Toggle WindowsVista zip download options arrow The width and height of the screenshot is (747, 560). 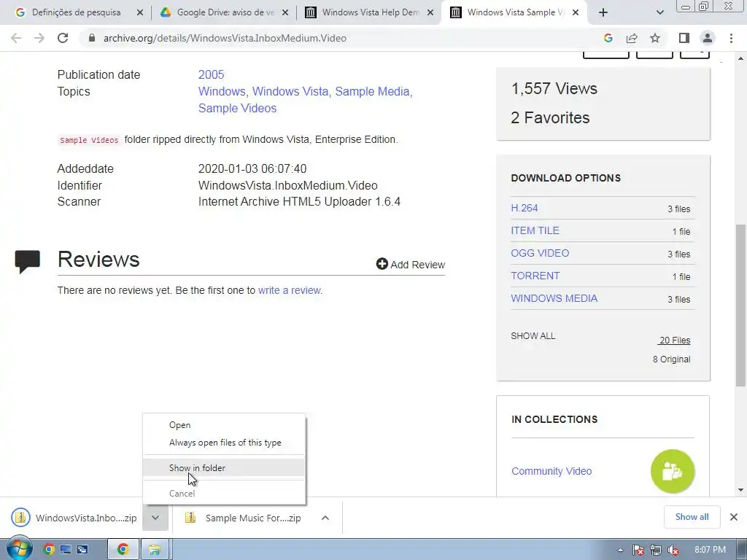(x=155, y=518)
